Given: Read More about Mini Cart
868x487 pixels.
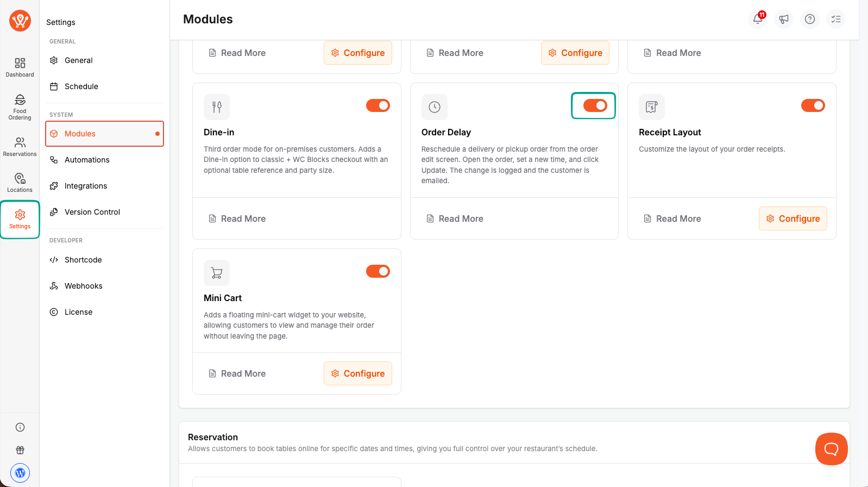Looking at the screenshot, I should coord(237,373).
